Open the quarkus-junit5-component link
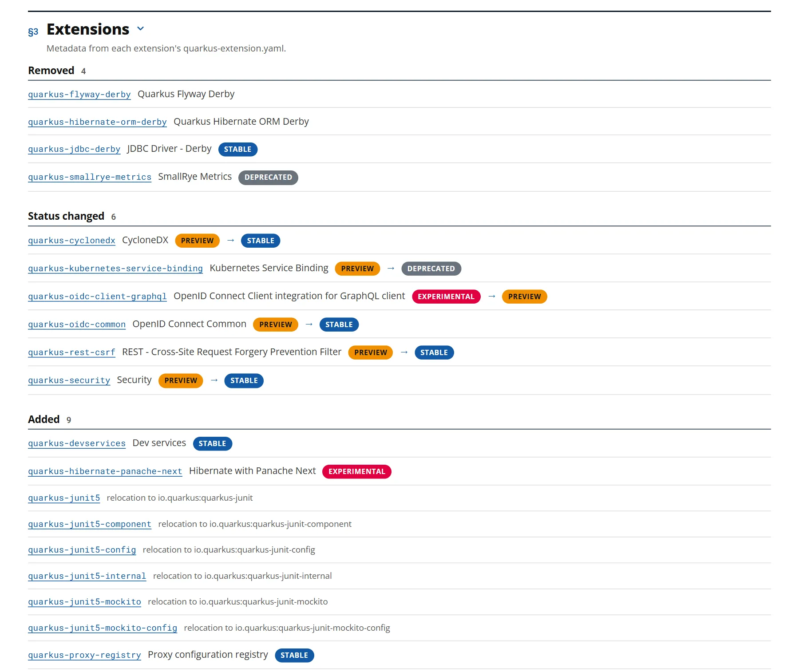799x672 pixels. (x=90, y=524)
